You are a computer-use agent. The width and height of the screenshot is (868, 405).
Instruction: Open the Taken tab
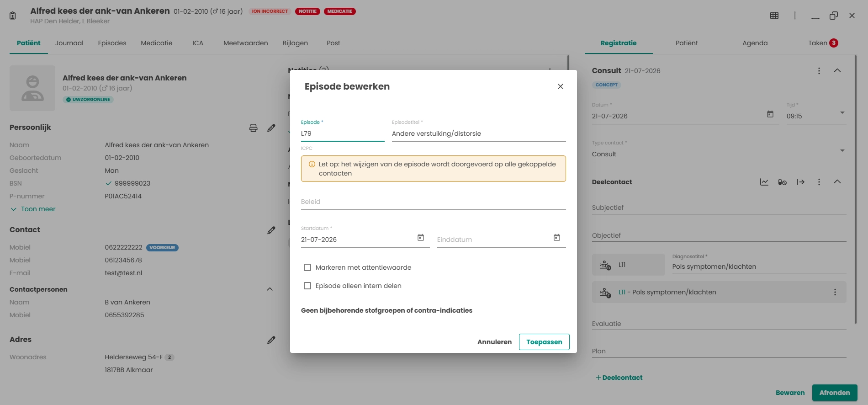coord(823,43)
